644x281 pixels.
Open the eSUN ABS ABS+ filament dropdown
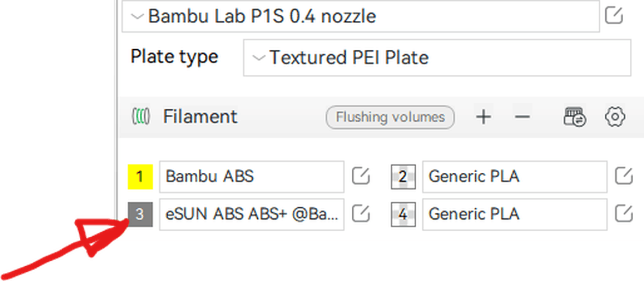point(251,214)
